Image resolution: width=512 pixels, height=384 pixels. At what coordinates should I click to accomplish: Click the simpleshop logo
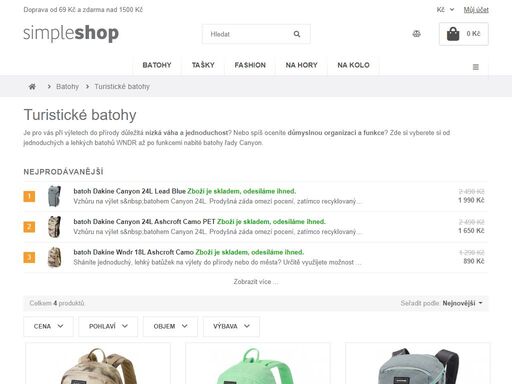pos(71,33)
